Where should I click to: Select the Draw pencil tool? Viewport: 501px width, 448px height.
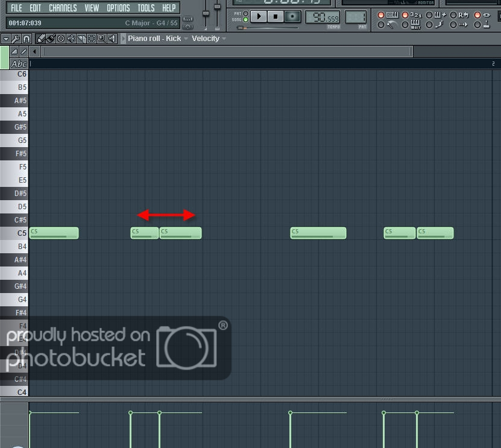[x=41, y=39]
